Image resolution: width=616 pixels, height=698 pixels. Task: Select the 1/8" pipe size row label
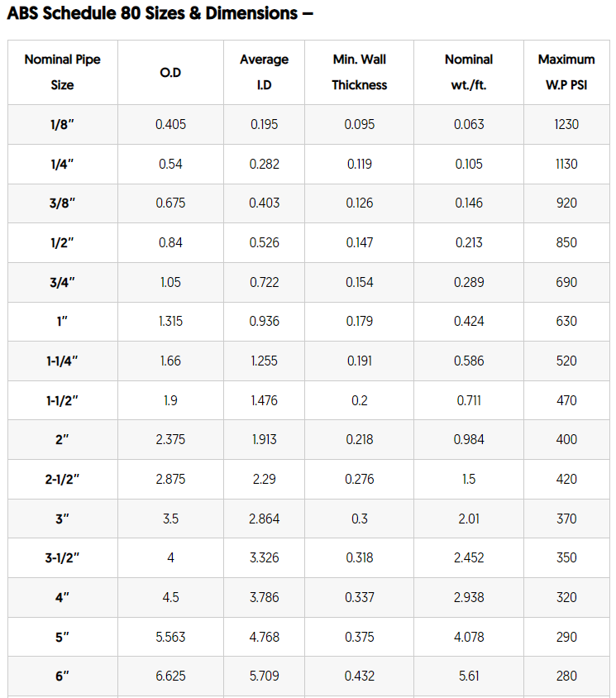(x=62, y=125)
